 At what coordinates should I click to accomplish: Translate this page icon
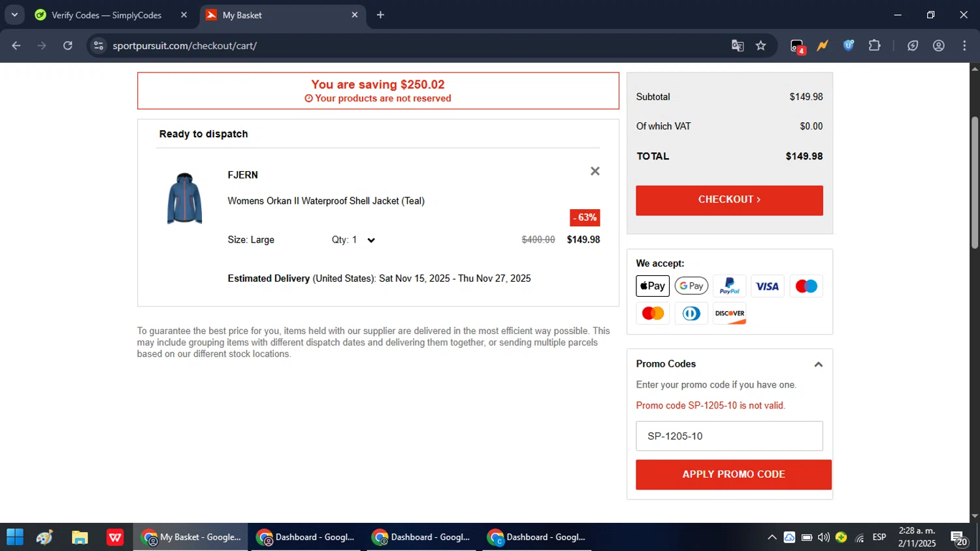738,46
